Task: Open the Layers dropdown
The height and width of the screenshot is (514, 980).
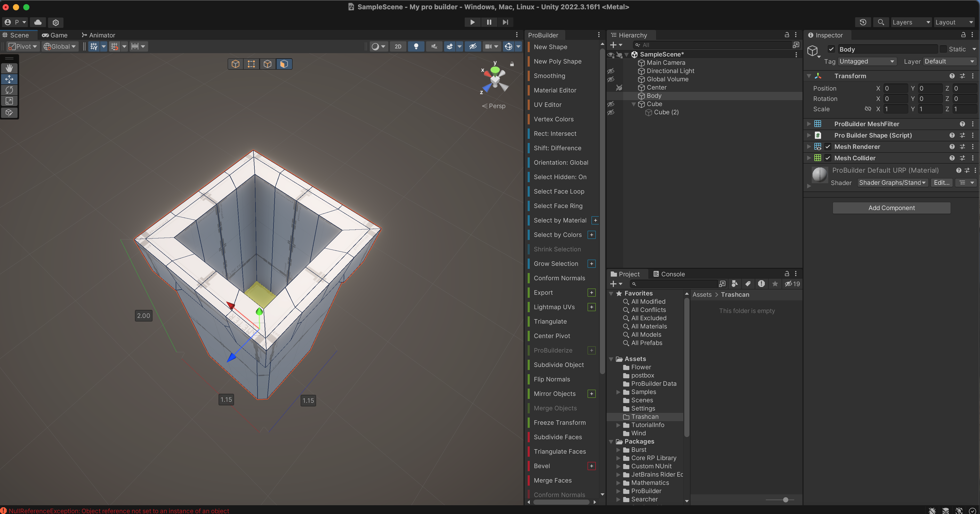Action: pyautogui.click(x=911, y=22)
